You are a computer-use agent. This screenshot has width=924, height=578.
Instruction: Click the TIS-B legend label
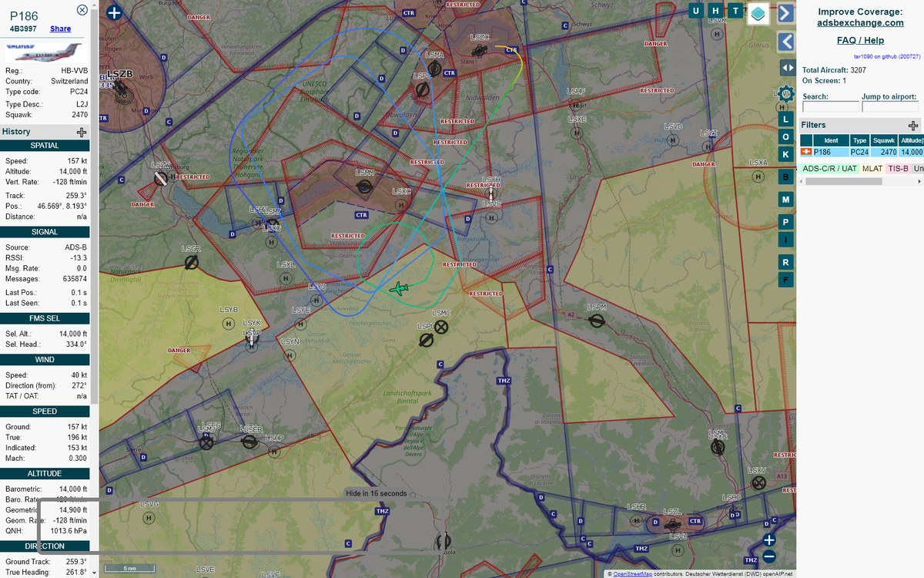click(x=898, y=168)
